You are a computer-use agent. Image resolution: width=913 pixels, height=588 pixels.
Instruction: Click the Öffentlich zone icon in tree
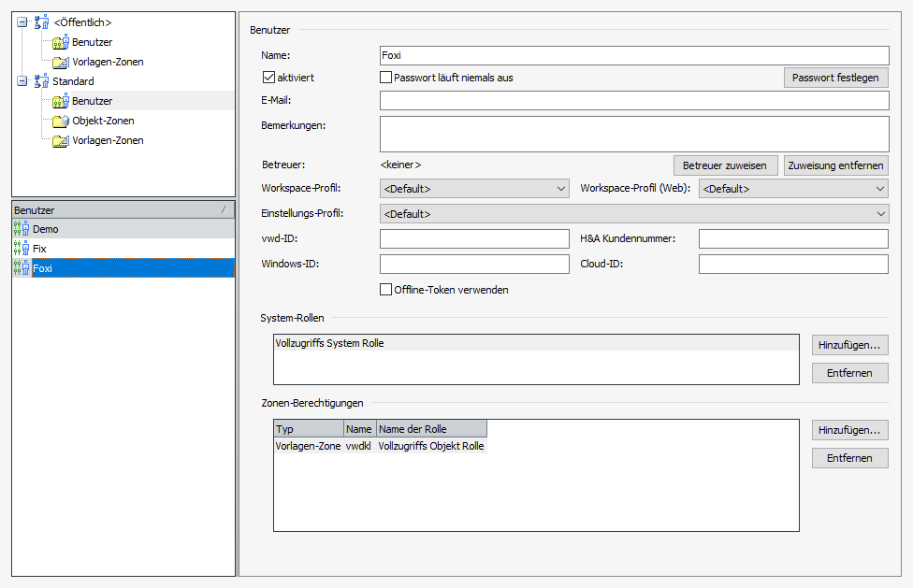click(41, 22)
